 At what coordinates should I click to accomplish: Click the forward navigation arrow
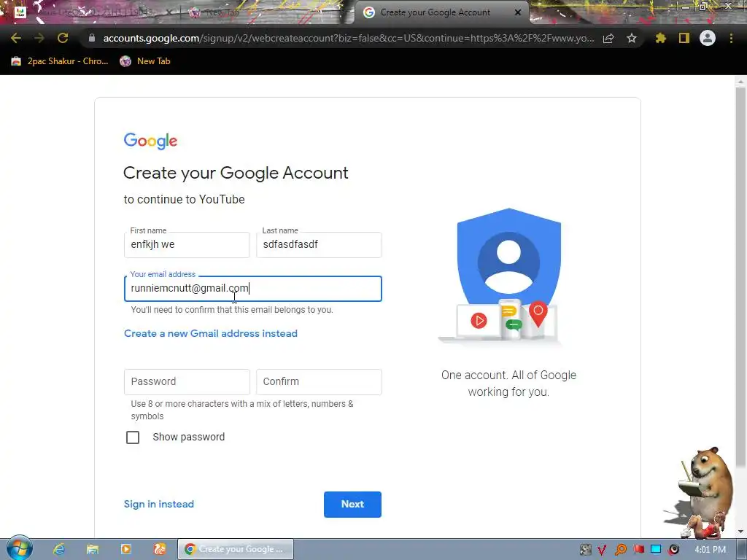click(39, 38)
